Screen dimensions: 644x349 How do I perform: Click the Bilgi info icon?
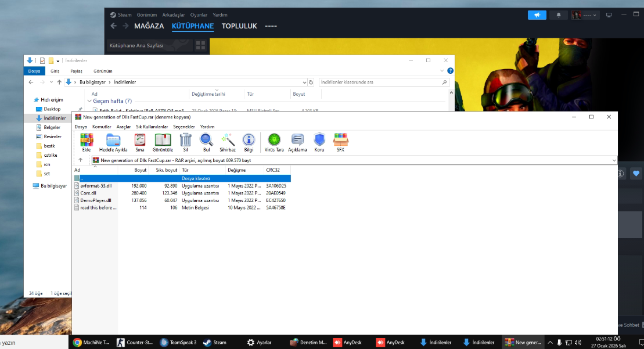coord(249,142)
